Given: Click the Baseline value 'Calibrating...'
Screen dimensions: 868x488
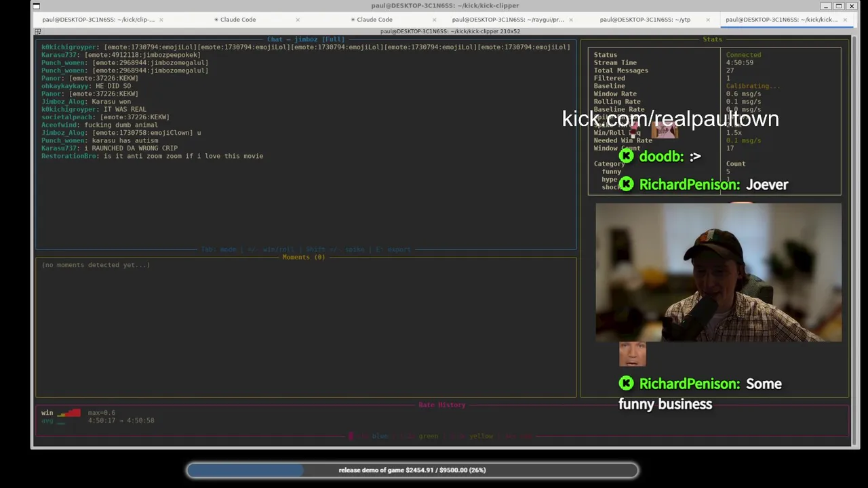Looking at the screenshot, I should pos(753,86).
